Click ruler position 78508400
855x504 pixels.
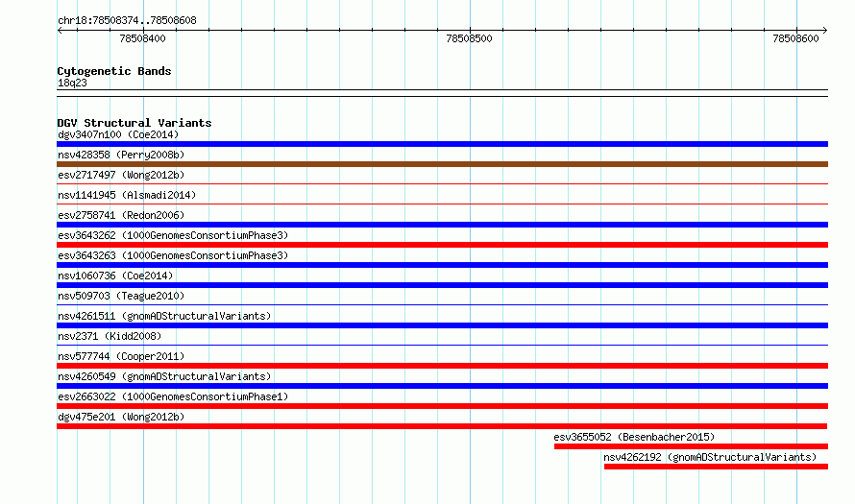point(142,38)
